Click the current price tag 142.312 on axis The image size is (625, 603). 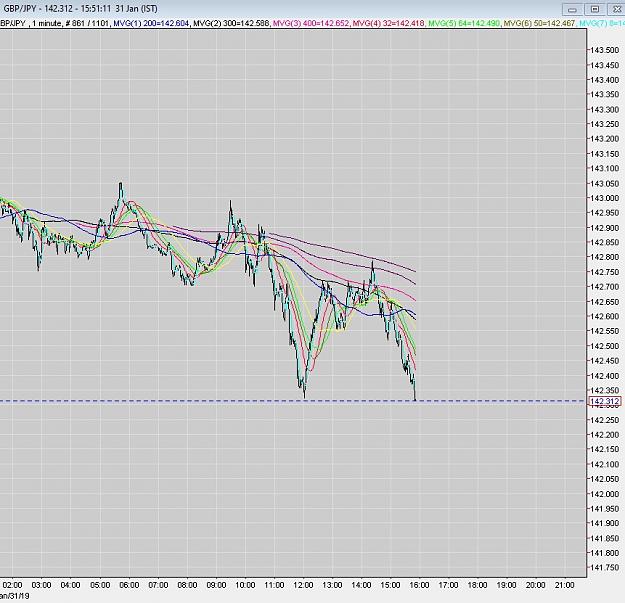605,401
